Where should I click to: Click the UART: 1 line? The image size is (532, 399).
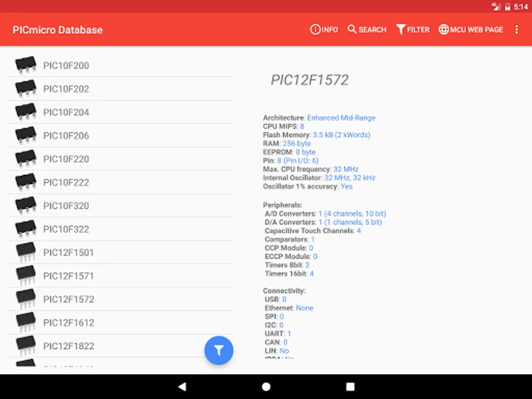[x=278, y=334]
